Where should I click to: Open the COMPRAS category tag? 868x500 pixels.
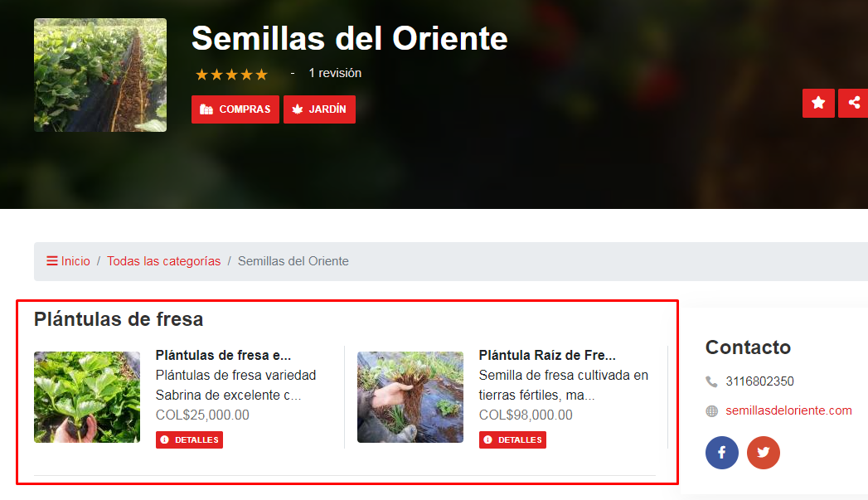(235, 109)
